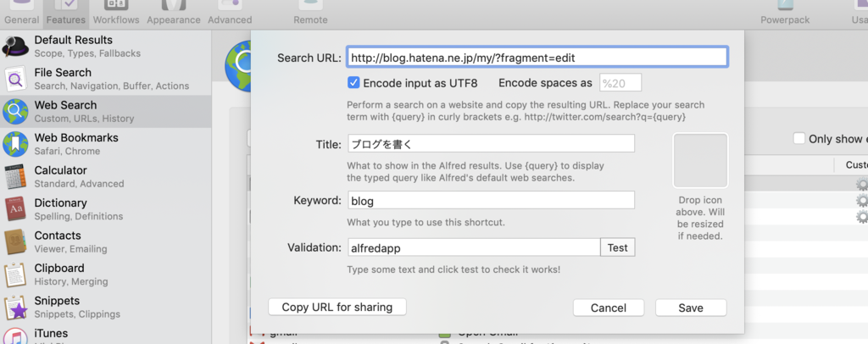Click the Web Search globe icon in sidebar
Image resolution: width=868 pixels, height=344 pixels.
[15, 112]
